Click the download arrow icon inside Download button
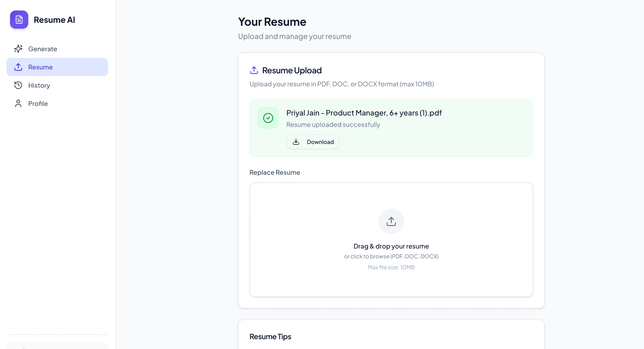This screenshot has width=644, height=349. [x=296, y=142]
